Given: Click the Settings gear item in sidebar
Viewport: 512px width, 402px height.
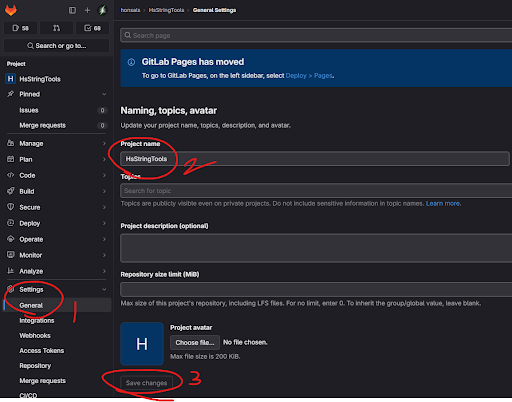Looking at the screenshot, I should [57, 289].
